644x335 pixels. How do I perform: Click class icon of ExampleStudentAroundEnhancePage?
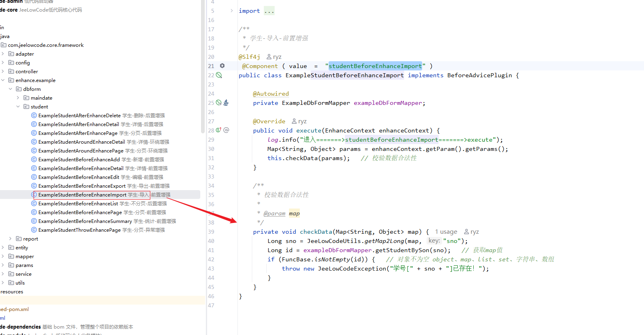tap(34, 150)
